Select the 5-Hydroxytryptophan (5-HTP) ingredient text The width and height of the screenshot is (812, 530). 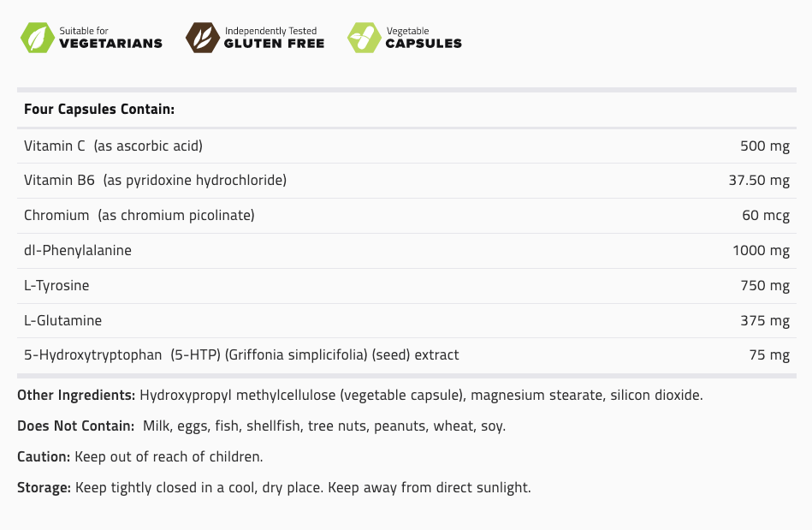241,354
